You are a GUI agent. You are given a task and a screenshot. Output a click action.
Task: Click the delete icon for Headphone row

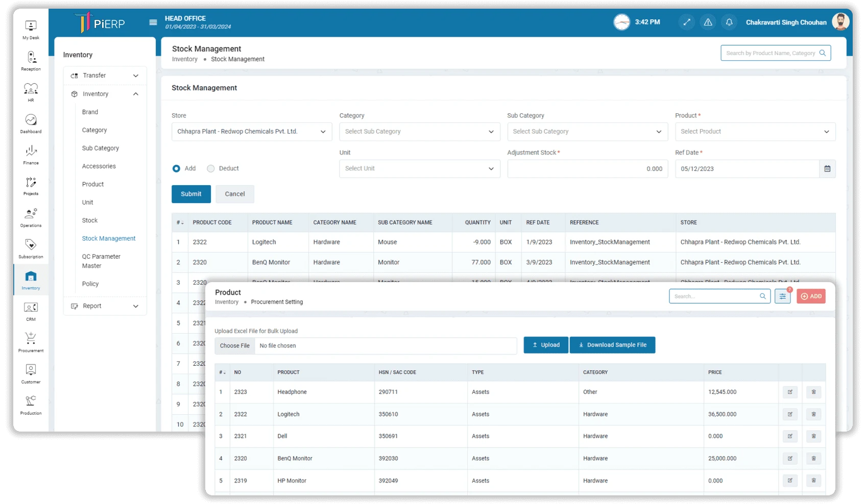click(813, 392)
